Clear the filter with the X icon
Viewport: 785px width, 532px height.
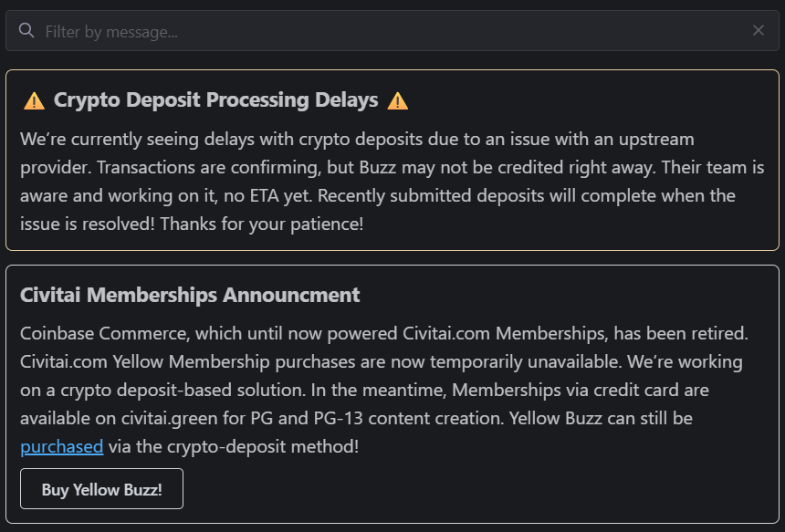[x=759, y=31]
